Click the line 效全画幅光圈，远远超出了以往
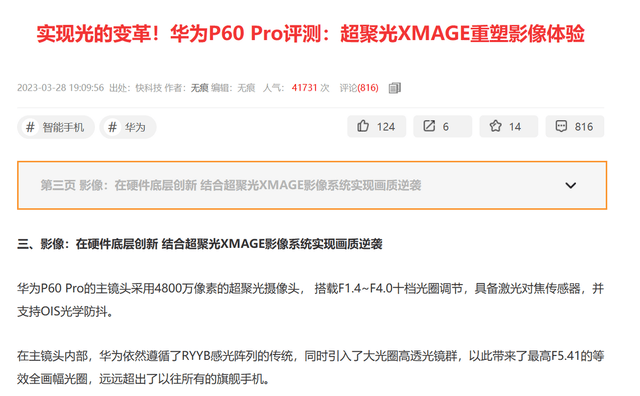Screen dimensions: 640x396 pos(143,379)
